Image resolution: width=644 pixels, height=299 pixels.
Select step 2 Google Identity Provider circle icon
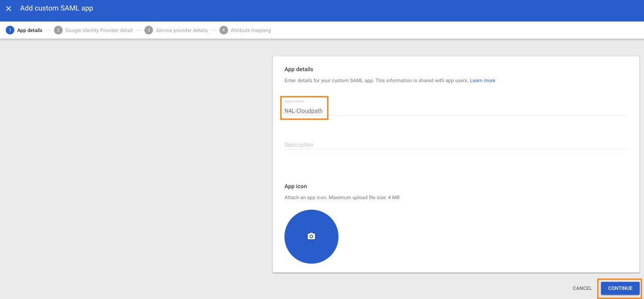(58, 30)
